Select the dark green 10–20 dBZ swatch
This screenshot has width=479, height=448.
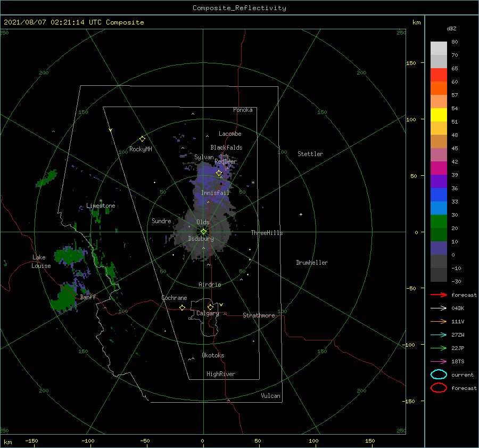tap(439, 234)
